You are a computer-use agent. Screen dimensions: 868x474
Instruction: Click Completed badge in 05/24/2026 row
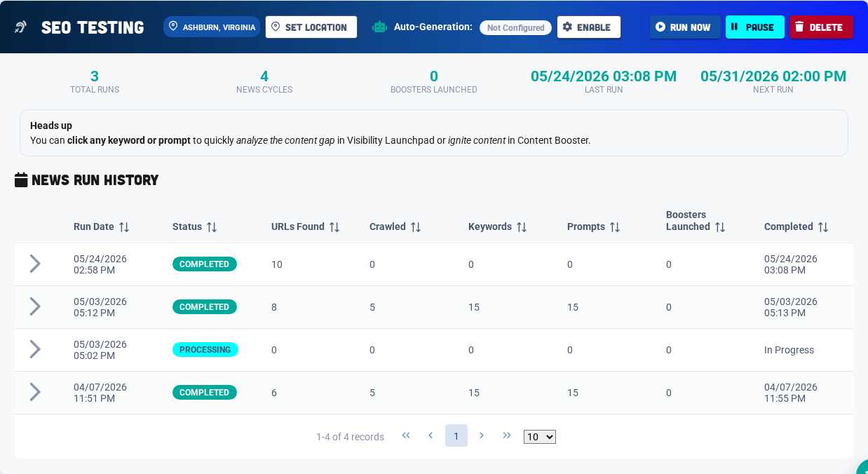point(205,264)
